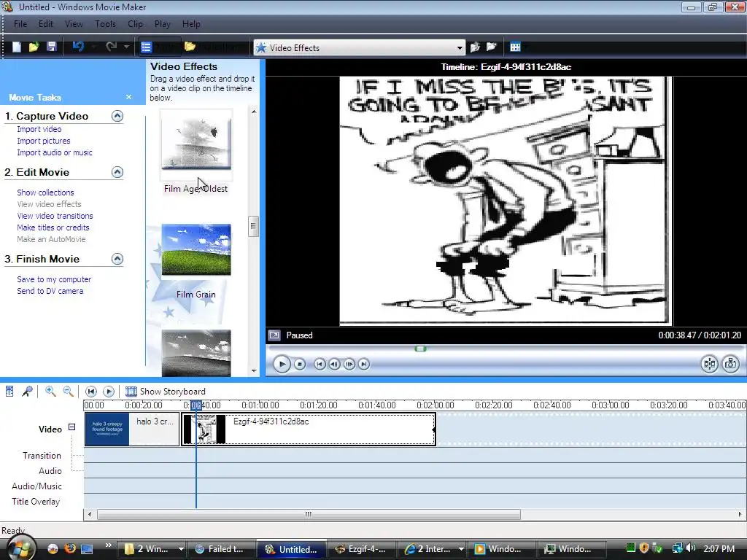Click the Narrate Timeline microphone icon
747x560 pixels.
(27, 392)
